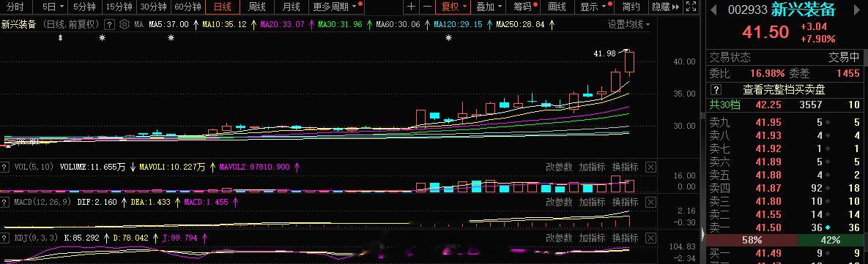This screenshot has width=868, height=264.
Task: Click the help icon beside 查看完整档买卖盘
Action: click(x=716, y=89)
